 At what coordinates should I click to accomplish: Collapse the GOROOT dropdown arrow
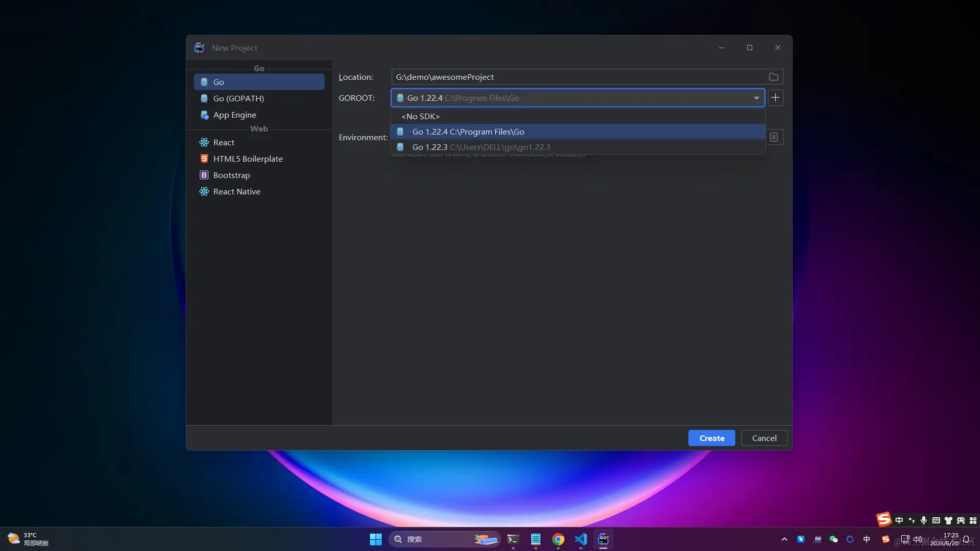click(756, 98)
